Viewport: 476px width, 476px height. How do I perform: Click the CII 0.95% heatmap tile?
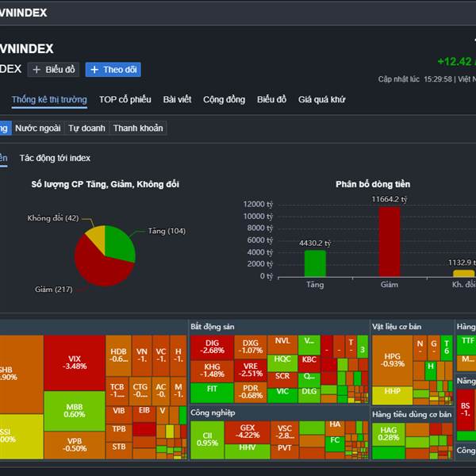(207, 440)
